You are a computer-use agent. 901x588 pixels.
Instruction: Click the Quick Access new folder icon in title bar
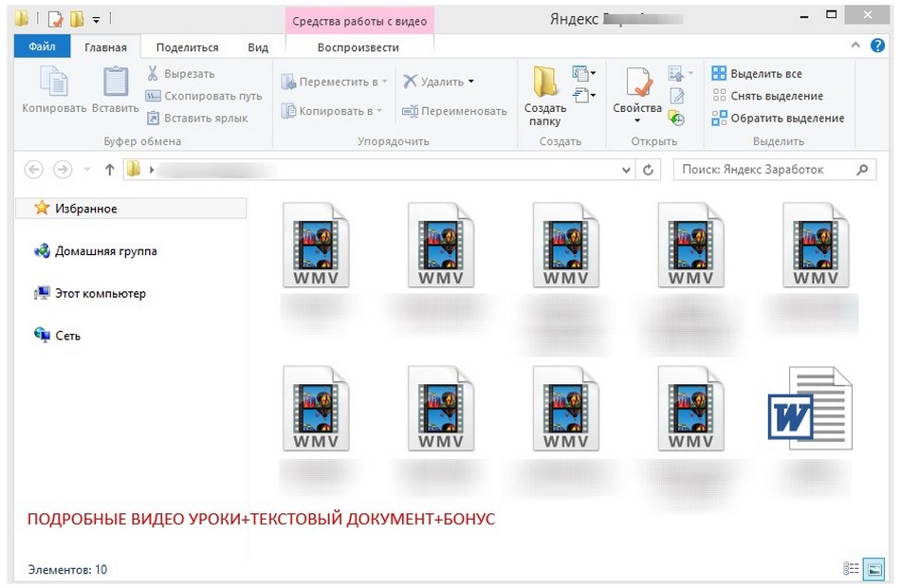77,19
